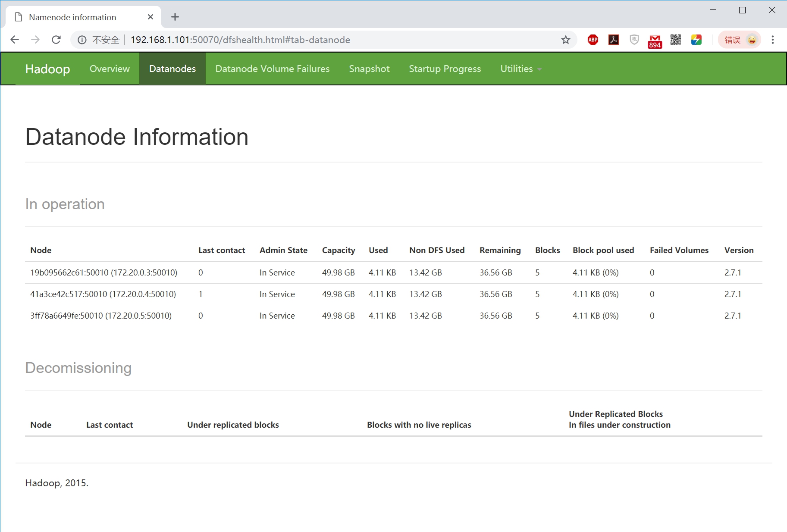Focus the address bar URL
This screenshot has height=532, width=787.
tap(240, 40)
